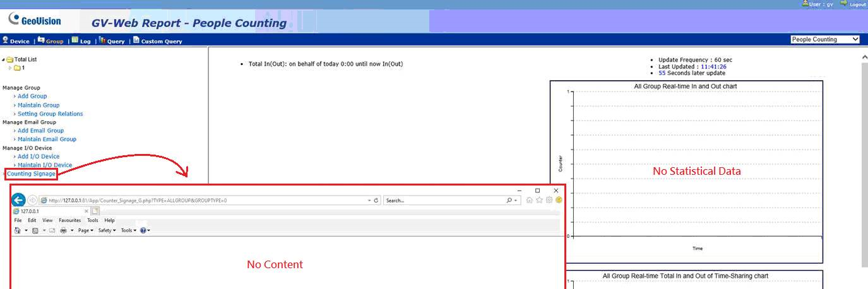
Task: Open the Group tab
Action: point(49,41)
